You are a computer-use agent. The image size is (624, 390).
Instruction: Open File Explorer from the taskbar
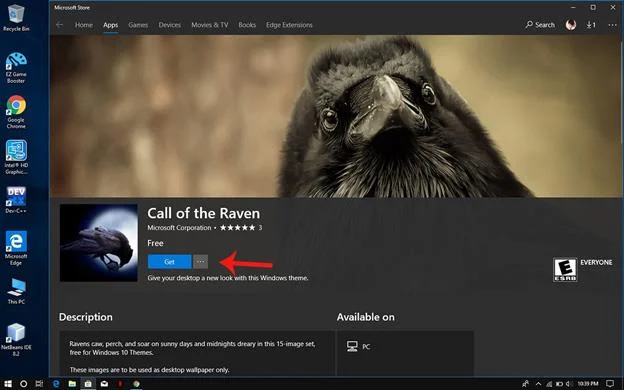click(x=72, y=384)
